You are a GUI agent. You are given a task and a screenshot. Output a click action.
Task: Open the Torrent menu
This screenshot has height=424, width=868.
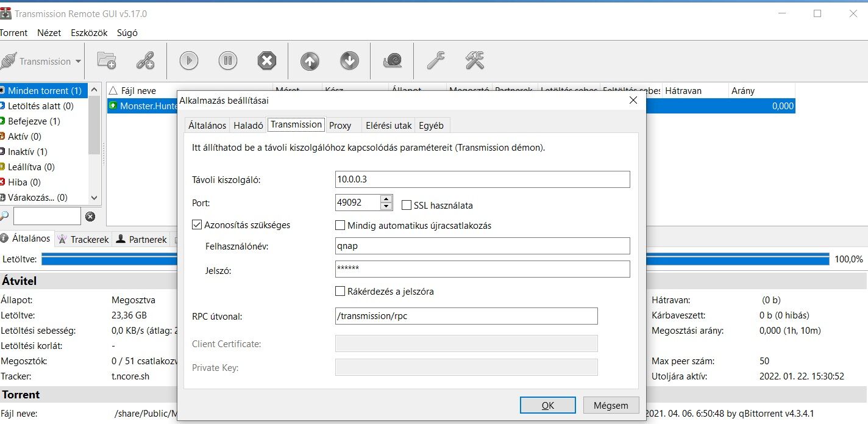(x=13, y=33)
